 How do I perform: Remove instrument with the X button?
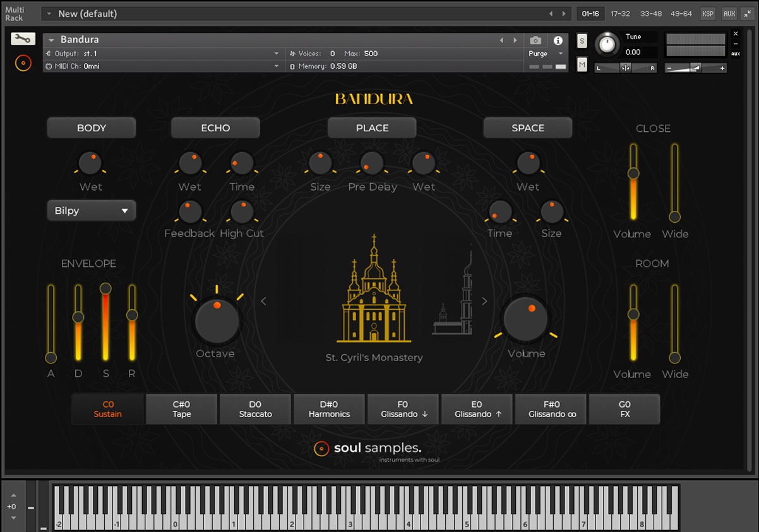coord(736,34)
